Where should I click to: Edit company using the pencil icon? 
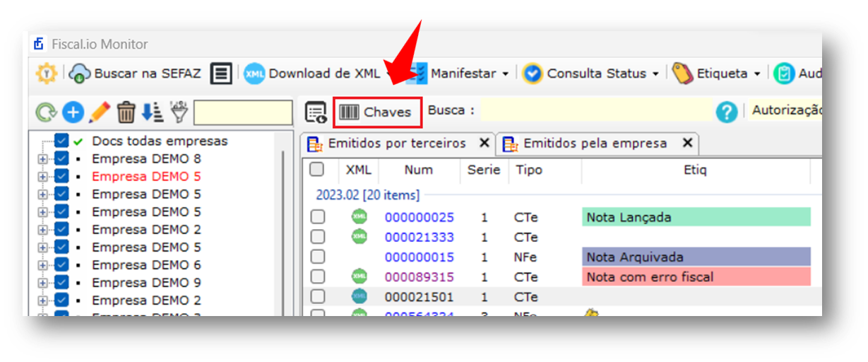[100, 112]
